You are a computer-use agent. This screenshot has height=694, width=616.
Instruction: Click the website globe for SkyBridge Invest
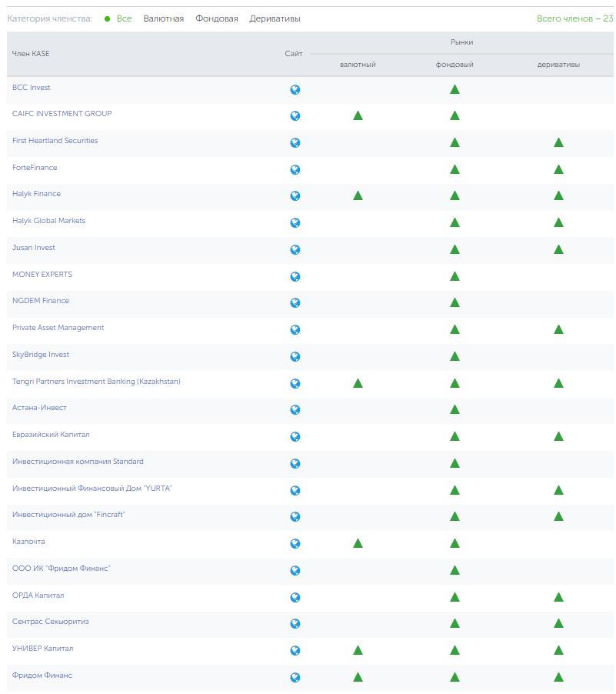(x=295, y=356)
